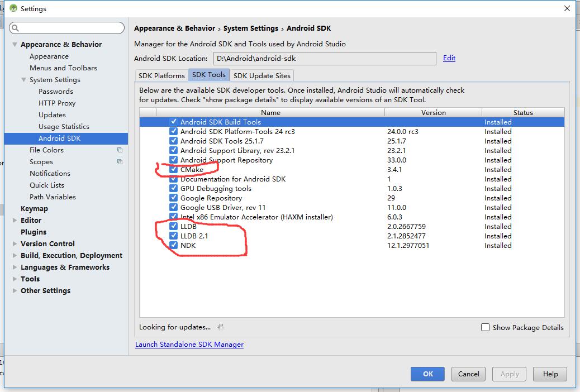Image resolution: width=580 pixels, height=392 pixels.
Task: Click the project-level icon next to Scopes
Action: pos(120,161)
